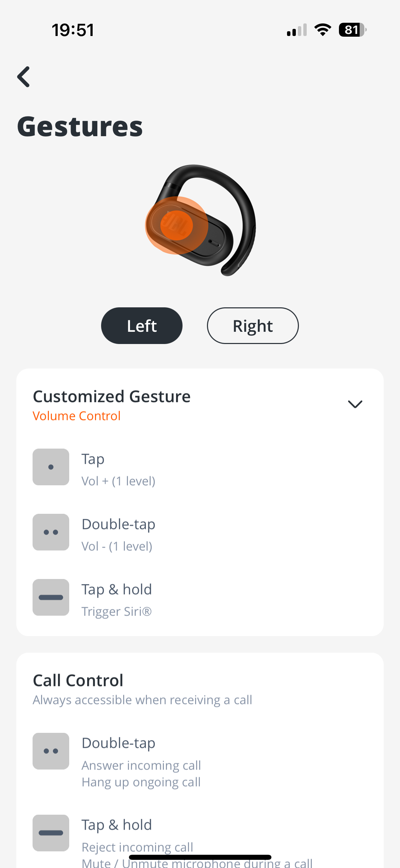Tap the dash Tap & hold icon under Customized Gesture
The width and height of the screenshot is (400, 868).
click(x=51, y=597)
